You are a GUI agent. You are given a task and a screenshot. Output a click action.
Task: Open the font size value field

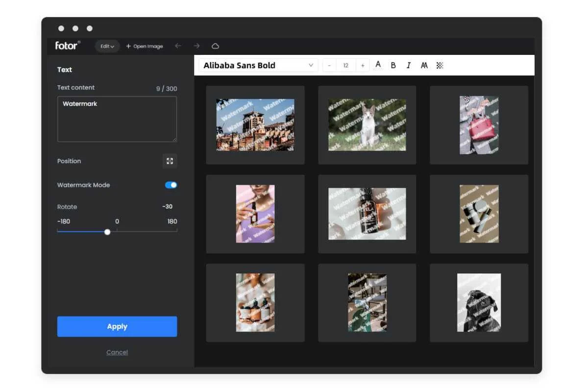(x=346, y=65)
